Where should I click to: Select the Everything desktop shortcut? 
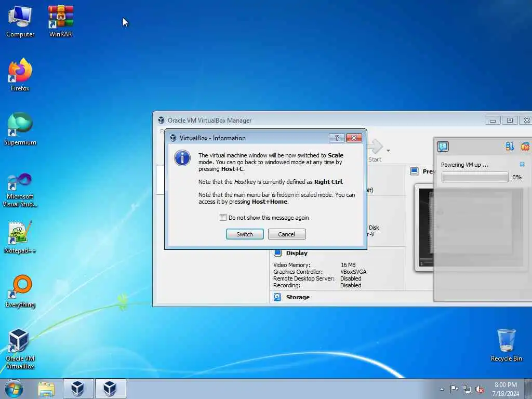coord(20,291)
